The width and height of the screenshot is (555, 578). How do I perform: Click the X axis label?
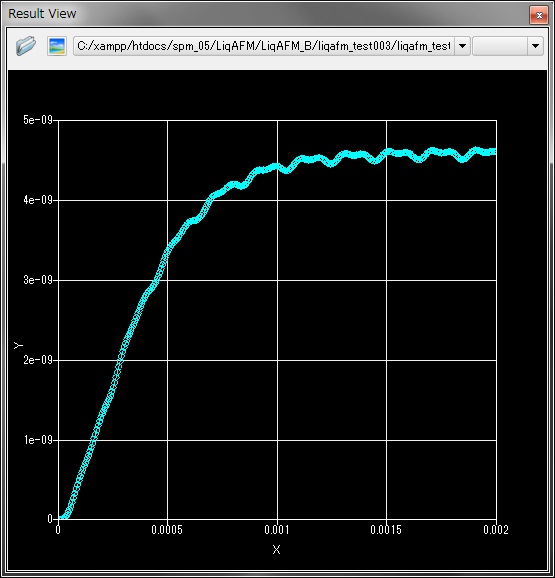(276, 550)
